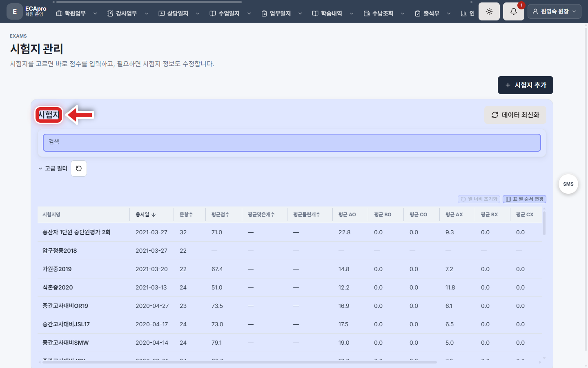The height and width of the screenshot is (368, 588).
Task: Expand 고급 필터 section
Action: pos(53,168)
